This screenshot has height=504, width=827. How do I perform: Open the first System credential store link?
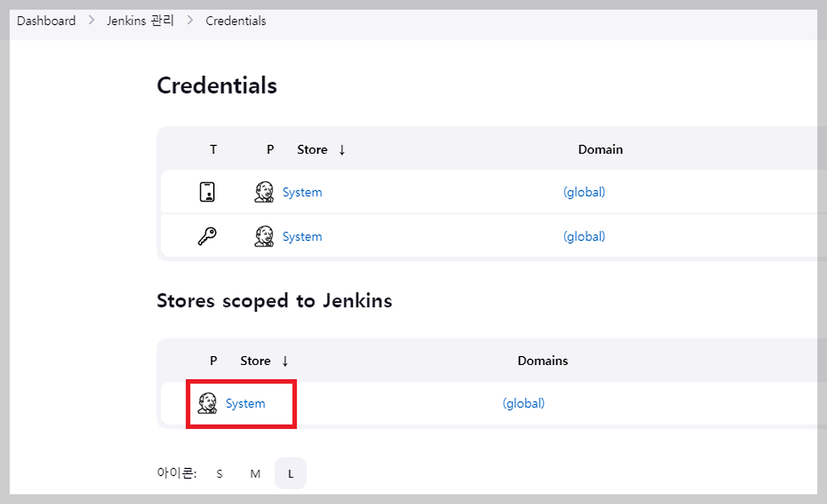pos(302,191)
